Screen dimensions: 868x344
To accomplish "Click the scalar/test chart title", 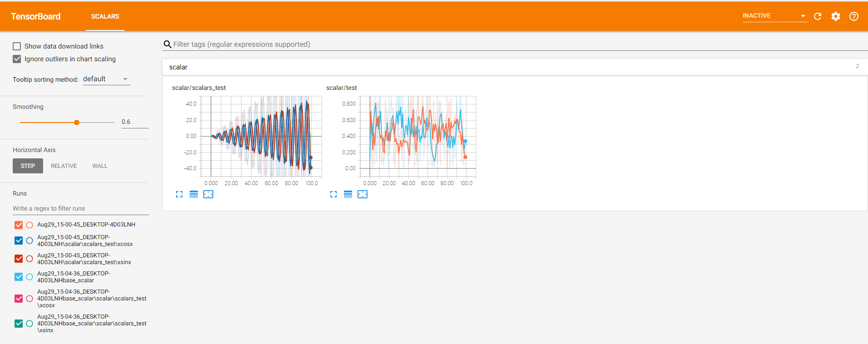I will [x=342, y=88].
